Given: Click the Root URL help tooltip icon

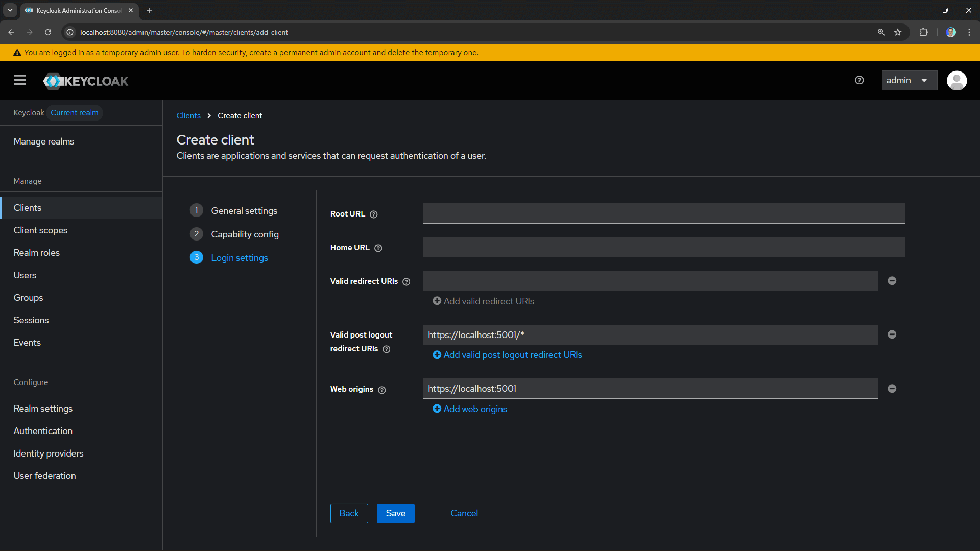Looking at the screenshot, I should 373,214.
